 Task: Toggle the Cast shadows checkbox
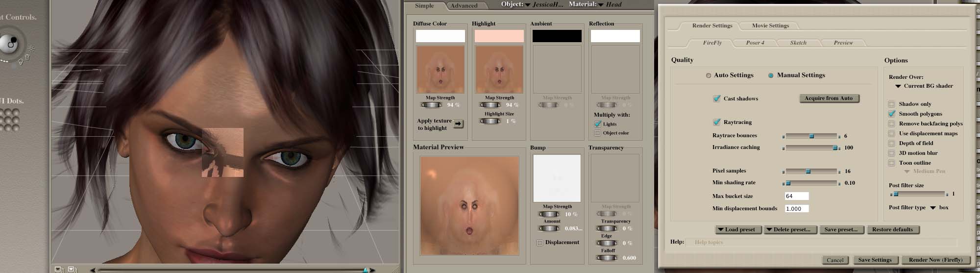pyautogui.click(x=717, y=99)
